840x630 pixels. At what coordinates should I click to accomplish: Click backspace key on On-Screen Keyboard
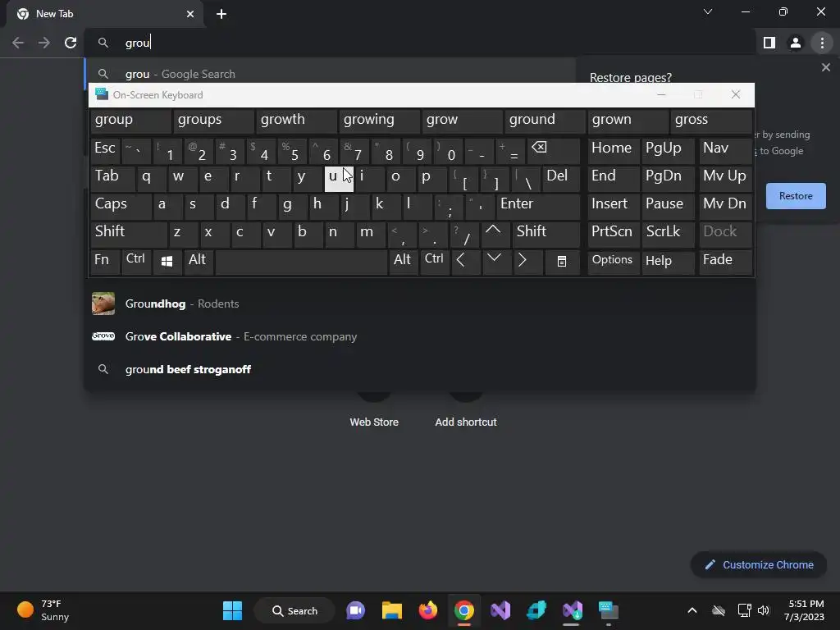click(x=554, y=151)
